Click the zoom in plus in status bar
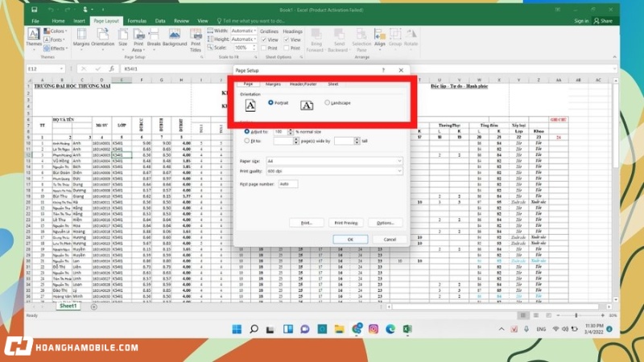The width and height of the screenshot is (644, 362). 602,315
